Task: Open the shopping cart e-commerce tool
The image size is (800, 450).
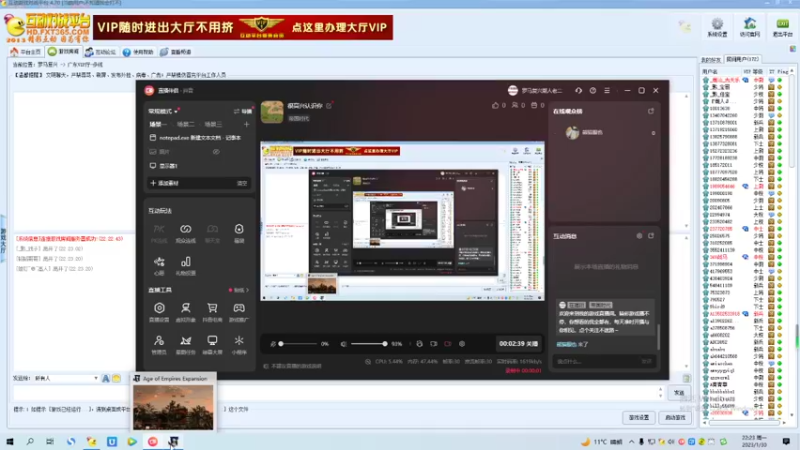Action: point(212,312)
